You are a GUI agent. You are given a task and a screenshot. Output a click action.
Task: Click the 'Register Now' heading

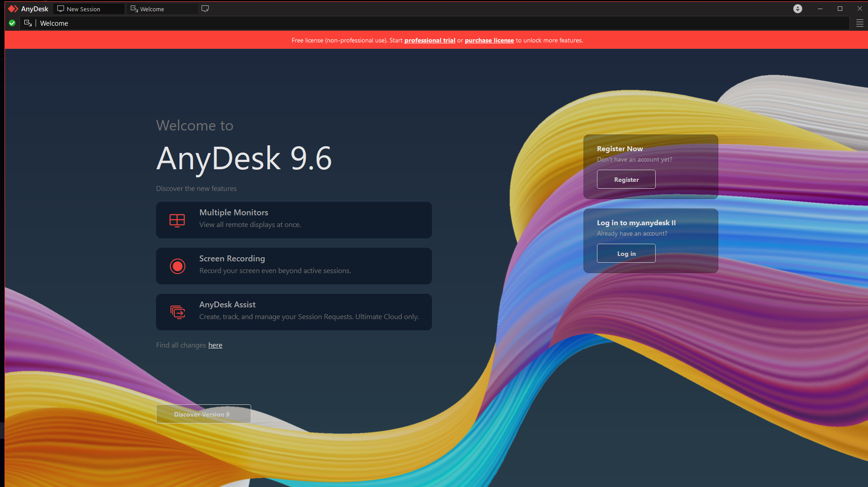click(x=620, y=149)
